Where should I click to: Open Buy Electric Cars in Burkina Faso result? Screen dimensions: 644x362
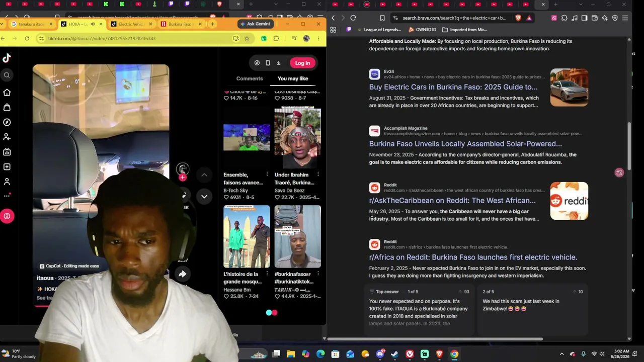[x=453, y=87]
